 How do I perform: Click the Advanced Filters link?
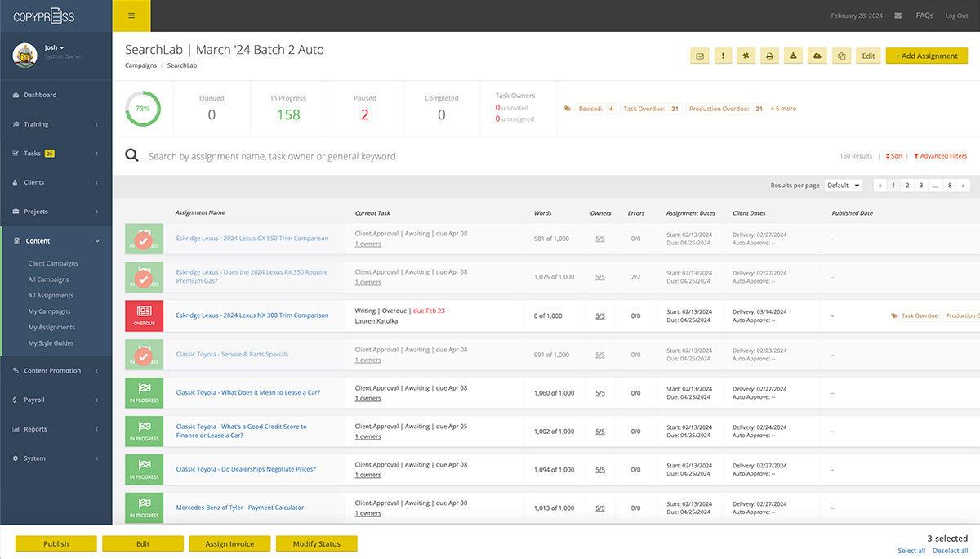coord(940,156)
